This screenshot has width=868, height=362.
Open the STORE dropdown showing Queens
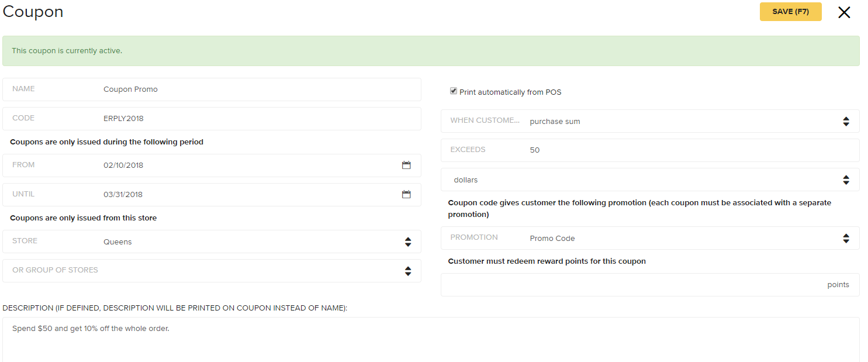pos(212,242)
